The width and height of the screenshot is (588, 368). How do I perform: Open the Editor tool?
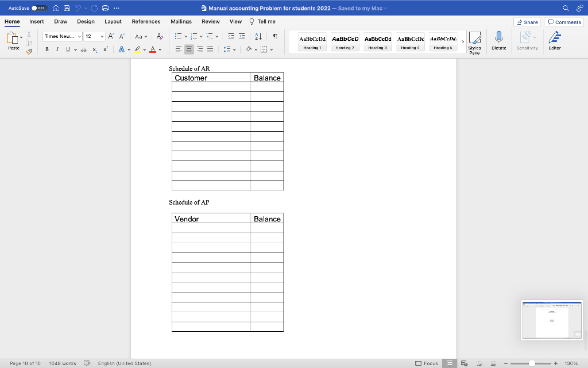(553, 41)
